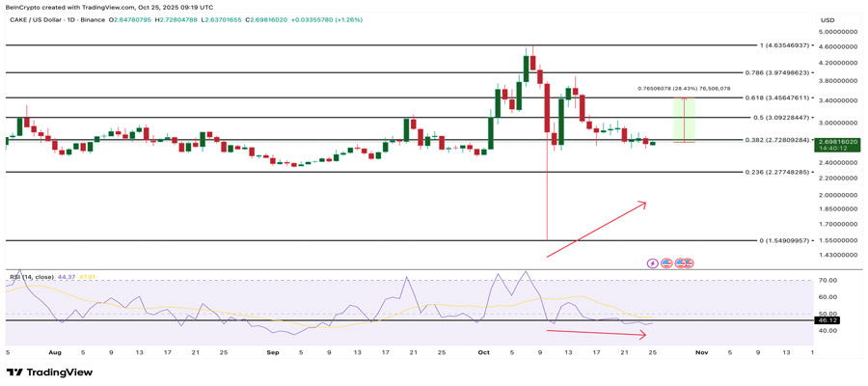The height and width of the screenshot is (386, 868).
Task: Open the USD currency selector
Action: [x=827, y=20]
